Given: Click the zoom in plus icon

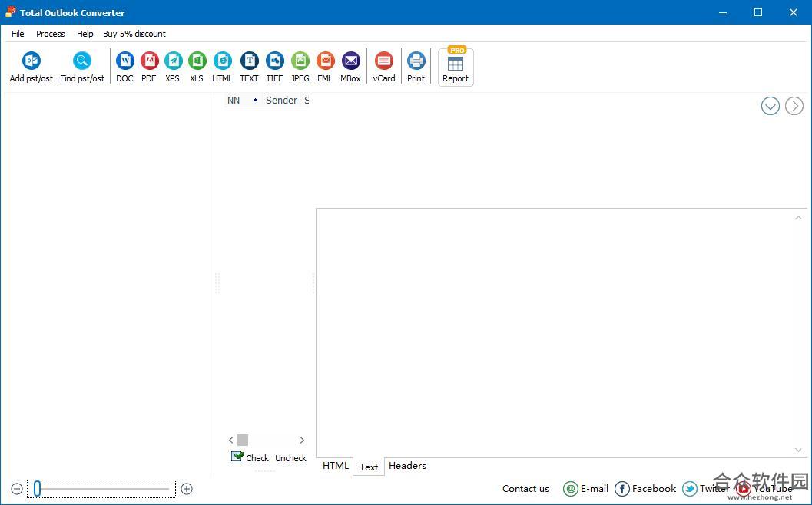Looking at the screenshot, I should click(187, 488).
